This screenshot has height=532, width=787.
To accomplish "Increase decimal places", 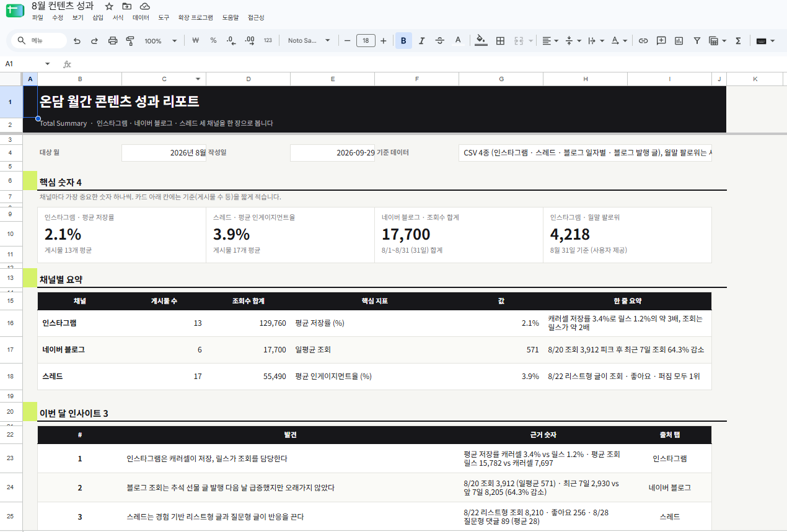I will [x=250, y=41].
